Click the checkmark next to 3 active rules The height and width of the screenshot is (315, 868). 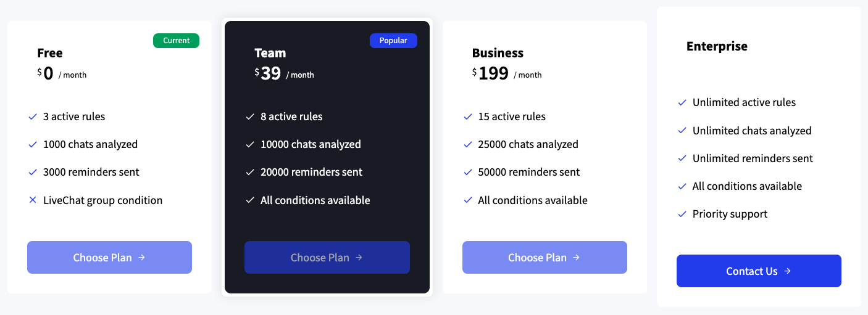coord(33,117)
